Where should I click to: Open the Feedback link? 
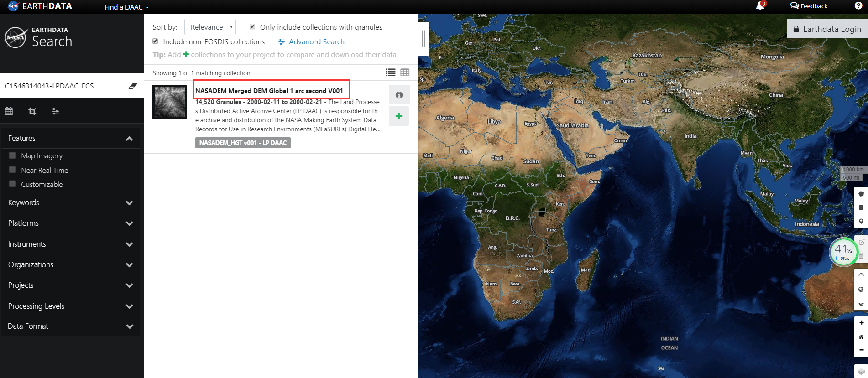tap(809, 6)
